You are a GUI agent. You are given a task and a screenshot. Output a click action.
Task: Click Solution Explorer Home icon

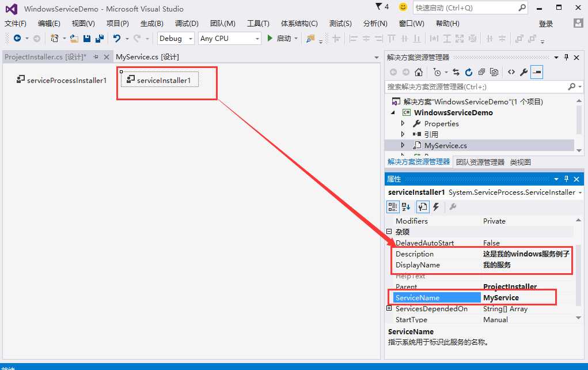click(419, 72)
